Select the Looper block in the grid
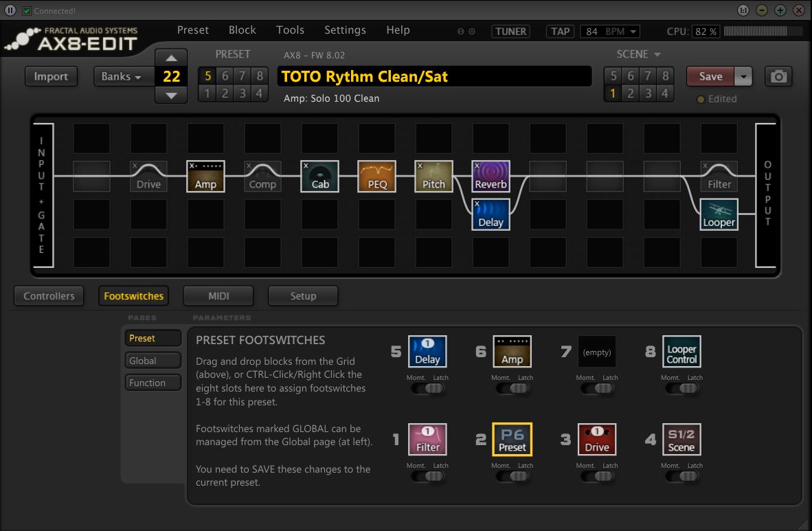Viewport: 812px width, 531px height. [719, 214]
